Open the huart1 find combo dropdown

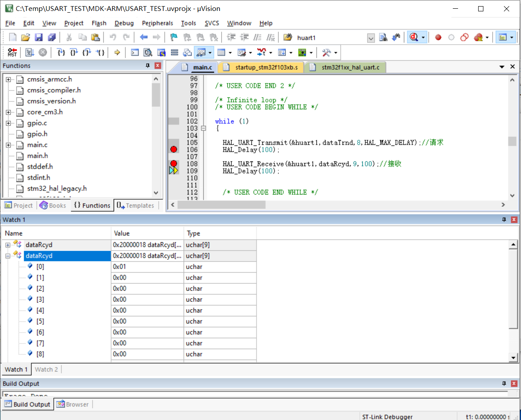371,38
